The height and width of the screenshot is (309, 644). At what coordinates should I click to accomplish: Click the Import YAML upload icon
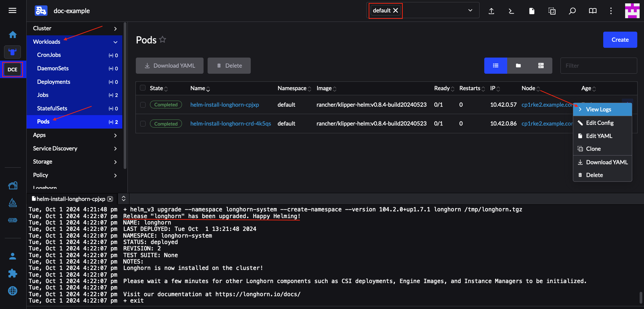(x=491, y=11)
